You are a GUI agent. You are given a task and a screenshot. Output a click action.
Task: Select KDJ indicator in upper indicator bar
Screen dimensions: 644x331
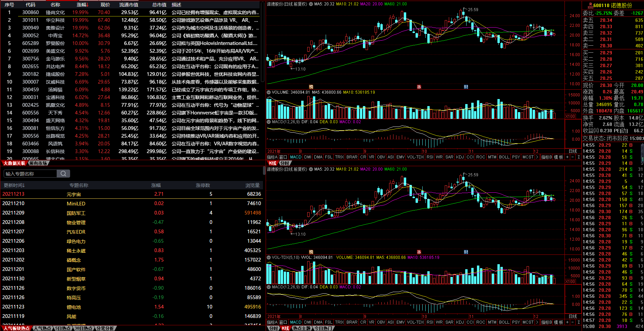coord(460,157)
